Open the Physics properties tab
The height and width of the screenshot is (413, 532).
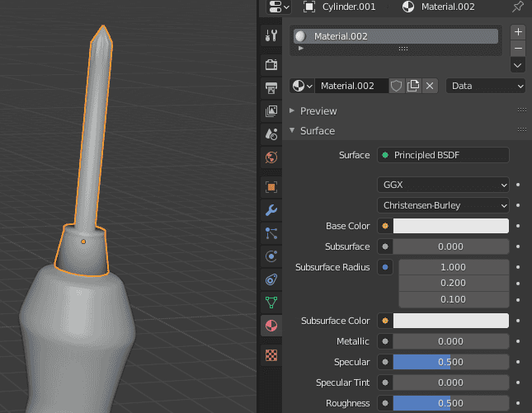coord(271,256)
